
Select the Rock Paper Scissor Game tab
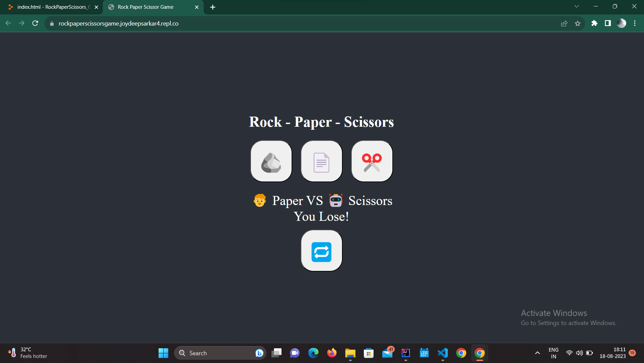(x=148, y=7)
